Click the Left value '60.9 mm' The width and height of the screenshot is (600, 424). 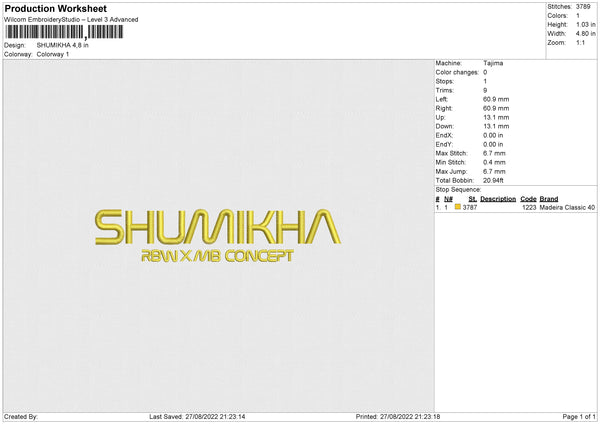coord(496,99)
